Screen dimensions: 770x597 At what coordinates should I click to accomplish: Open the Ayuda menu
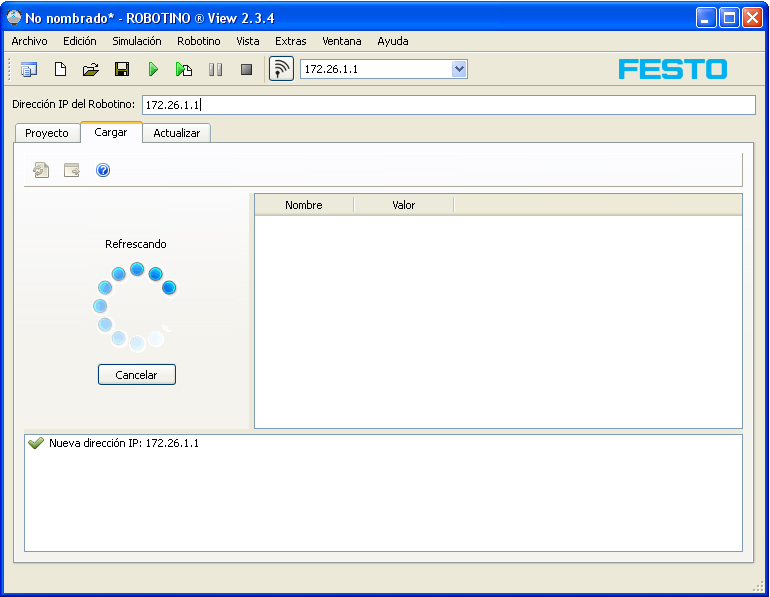[x=393, y=41]
